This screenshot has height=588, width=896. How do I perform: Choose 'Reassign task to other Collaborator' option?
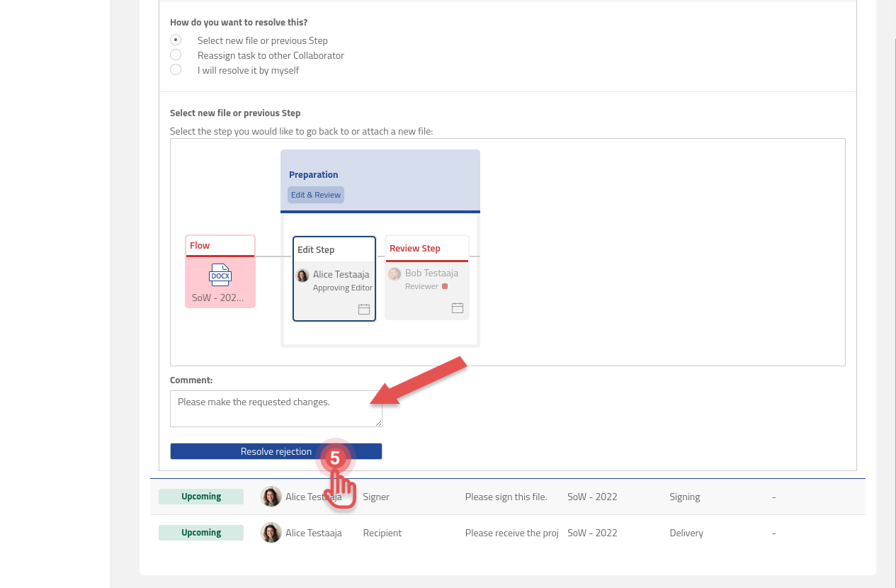pos(176,55)
